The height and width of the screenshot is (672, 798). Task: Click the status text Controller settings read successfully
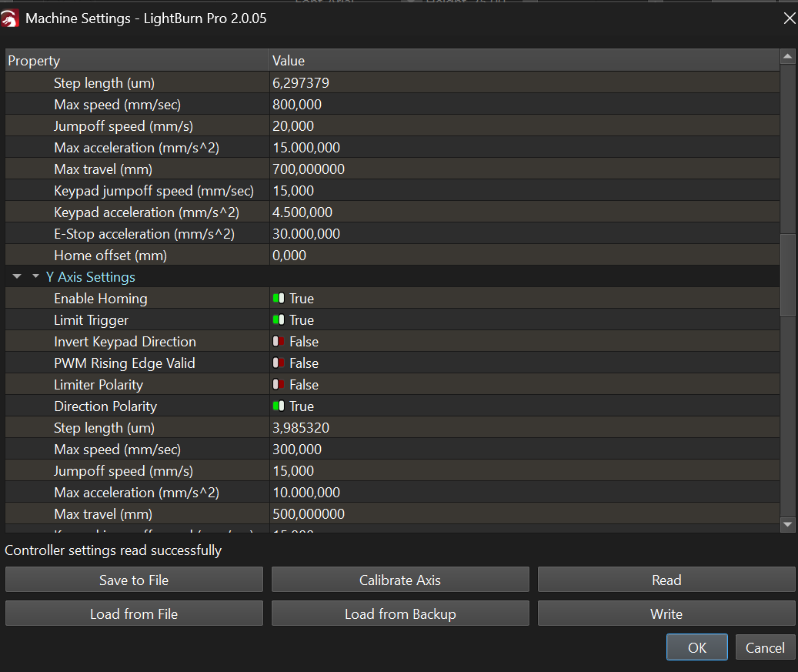(113, 550)
